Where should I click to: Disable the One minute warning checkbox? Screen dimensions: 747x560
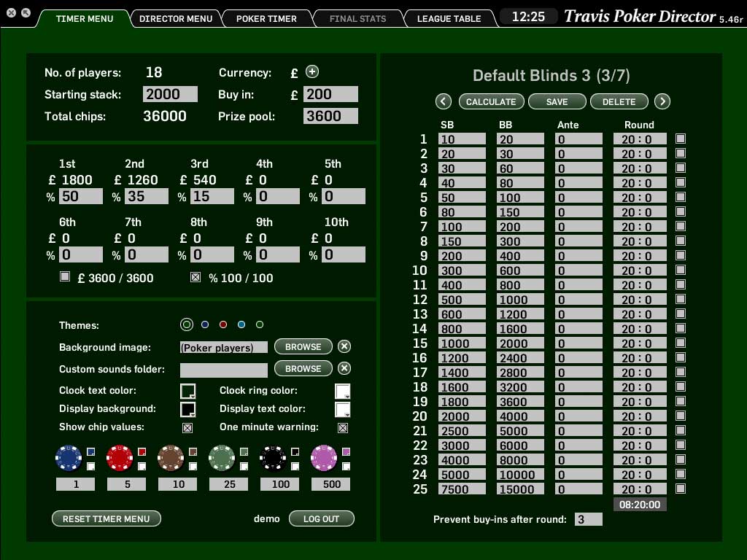(x=342, y=427)
